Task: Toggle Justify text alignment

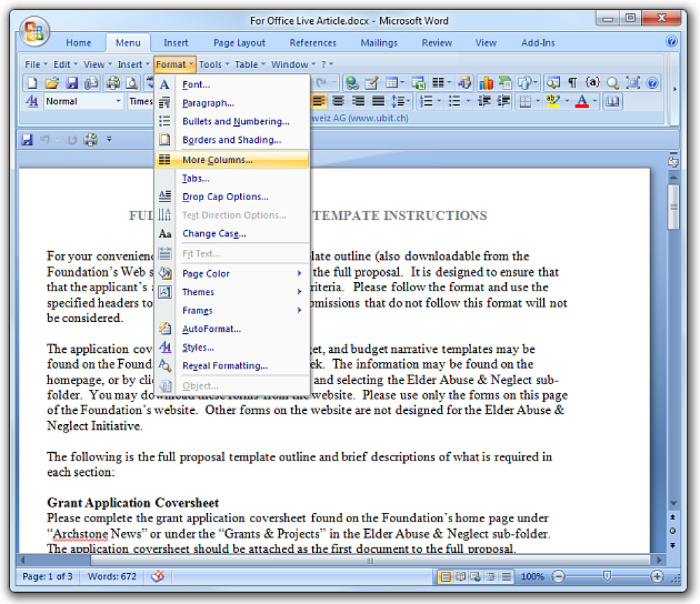Action: (x=378, y=101)
